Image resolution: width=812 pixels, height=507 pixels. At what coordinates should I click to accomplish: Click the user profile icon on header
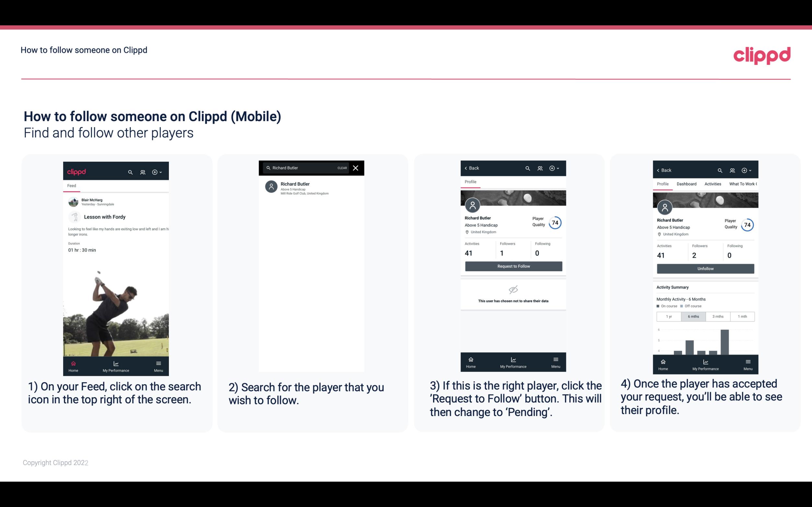[142, 172]
